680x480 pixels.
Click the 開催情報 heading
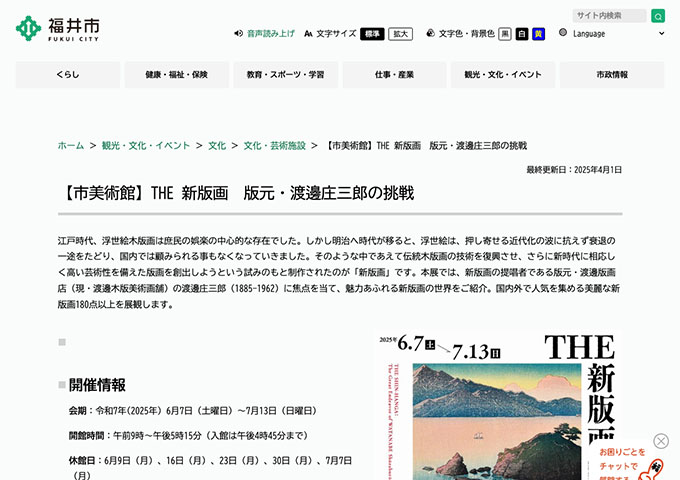97,385
